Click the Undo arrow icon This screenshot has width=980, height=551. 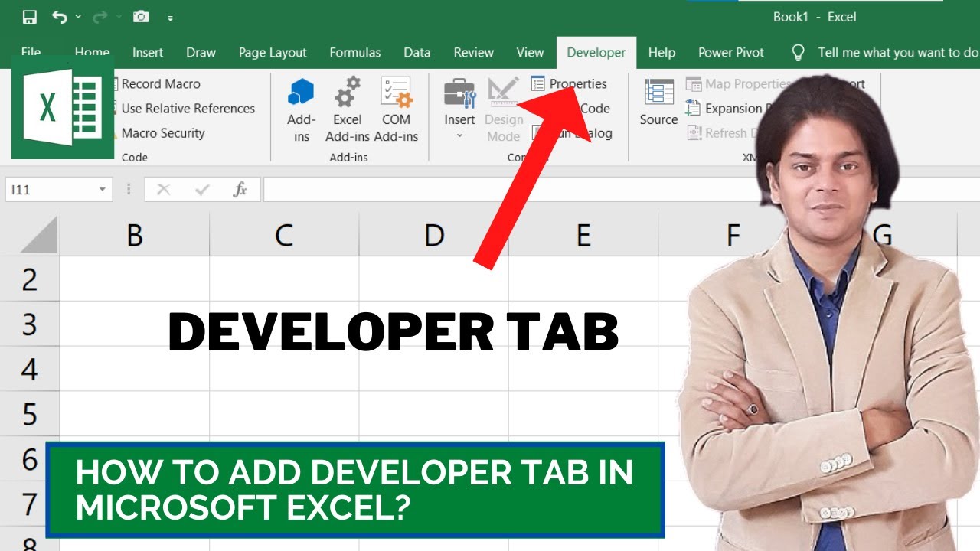59,17
